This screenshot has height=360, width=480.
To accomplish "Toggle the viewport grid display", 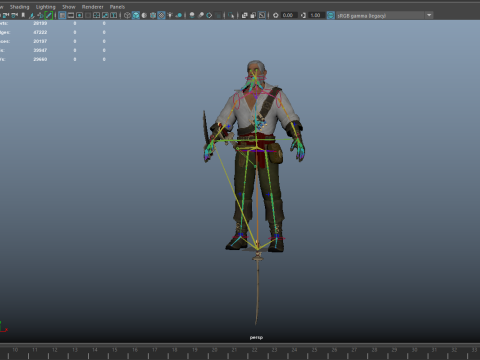I will tap(62, 15).
